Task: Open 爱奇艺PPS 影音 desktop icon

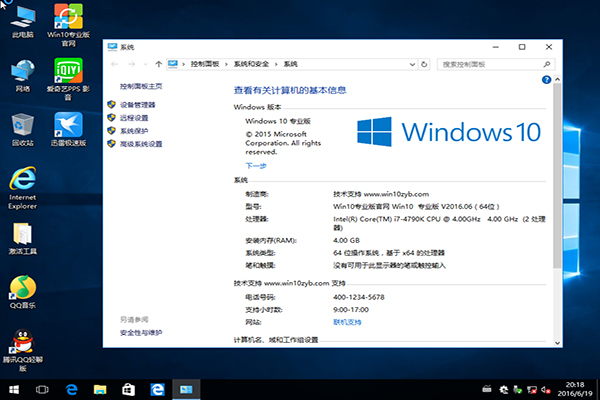Action: pos(69,71)
